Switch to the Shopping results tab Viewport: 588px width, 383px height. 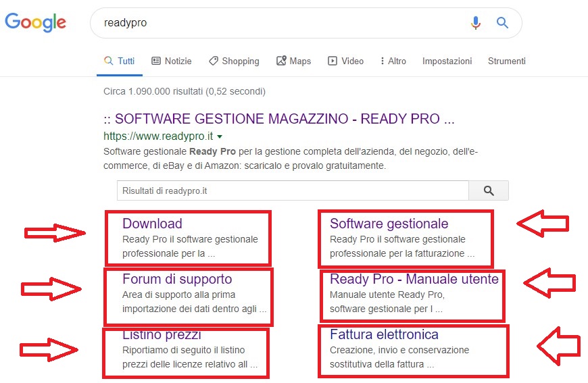tap(234, 61)
